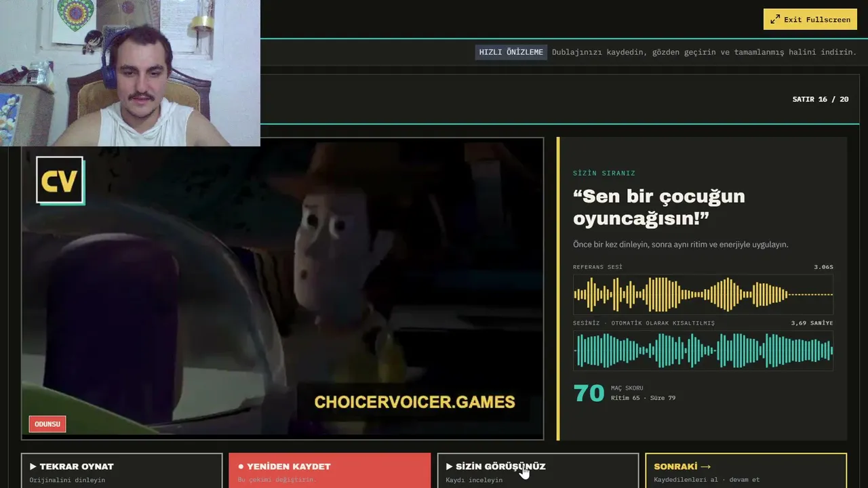Click the quote “Sen bir çocuğun oyuncağısın!”
This screenshot has height=488, width=868.
click(x=659, y=207)
